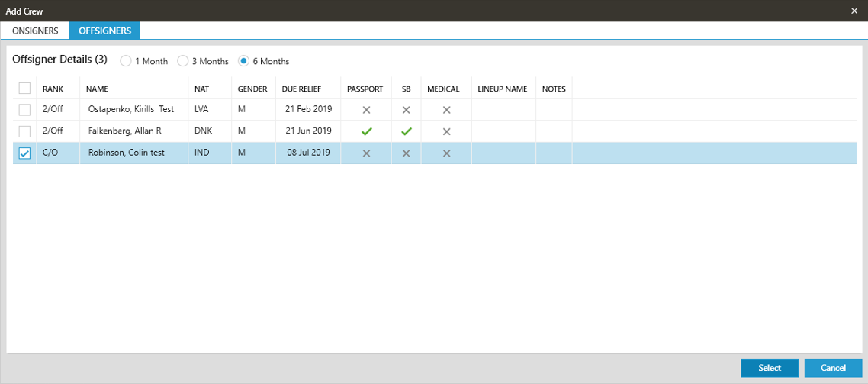
Task: Click medical cross icon for Ostapenko row
Action: coord(447,110)
